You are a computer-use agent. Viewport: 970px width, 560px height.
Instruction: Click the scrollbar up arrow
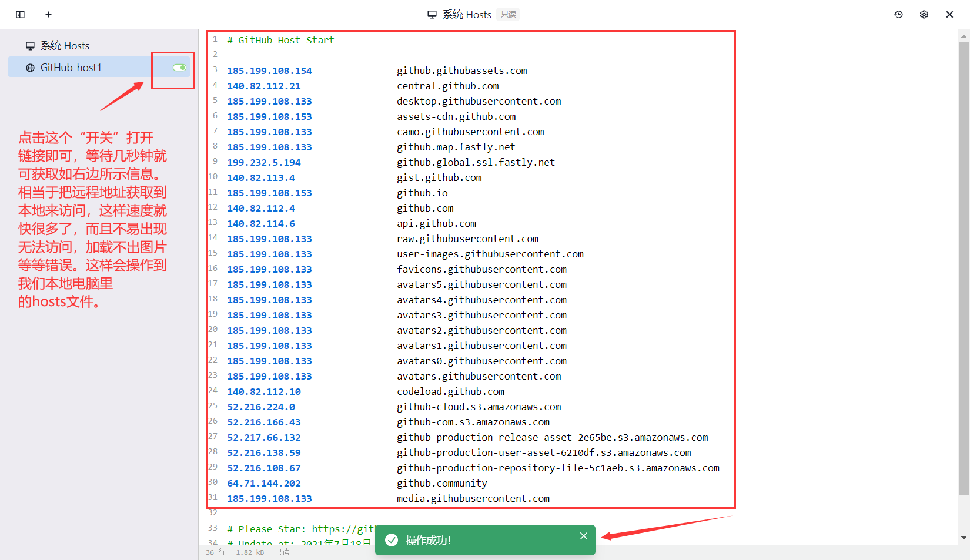point(964,36)
